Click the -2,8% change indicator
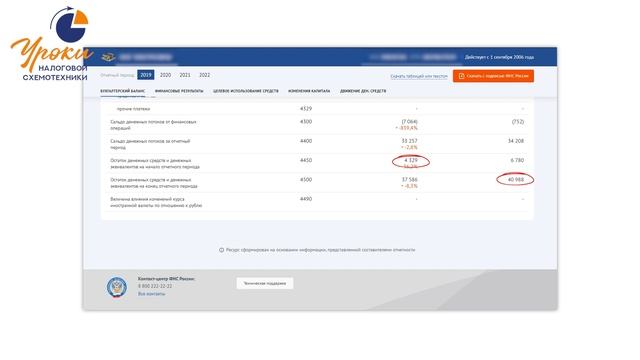Screen dimensions: 640x360 click(409, 147)
